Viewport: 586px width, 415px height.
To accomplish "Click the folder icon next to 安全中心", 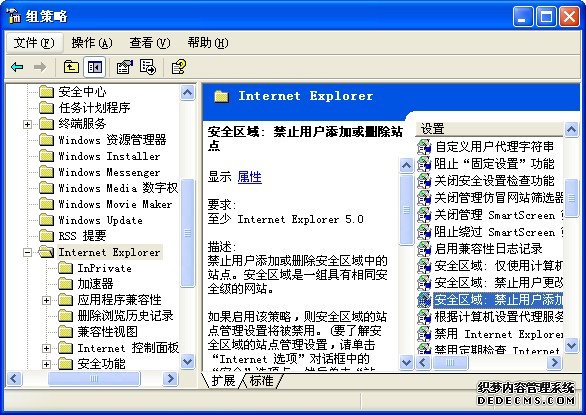I will click(x=46, y=91).
